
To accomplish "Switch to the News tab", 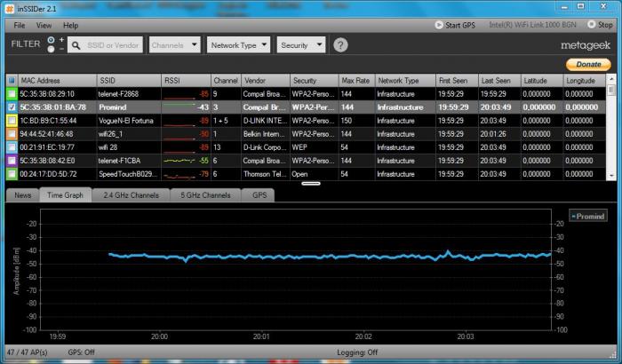I will (22, 195).
